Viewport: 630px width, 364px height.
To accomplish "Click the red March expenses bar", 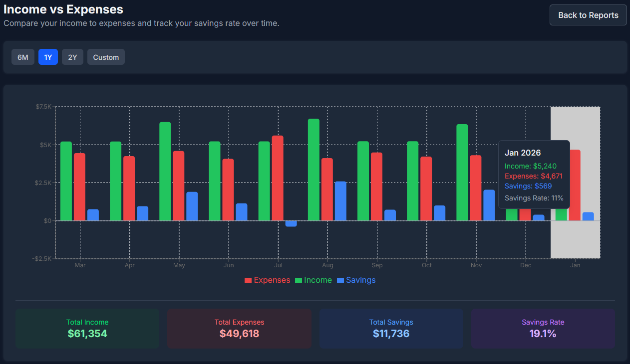I will pos(79,187).
